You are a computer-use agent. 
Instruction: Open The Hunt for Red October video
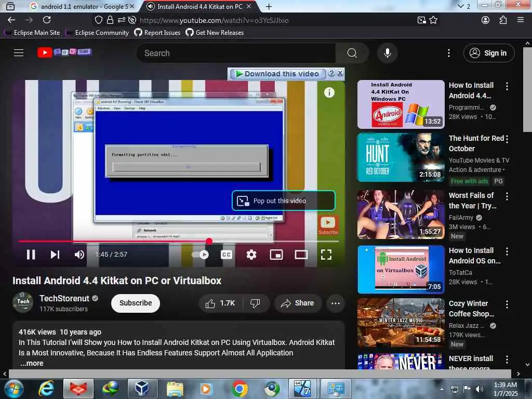(x=401, y=157)
